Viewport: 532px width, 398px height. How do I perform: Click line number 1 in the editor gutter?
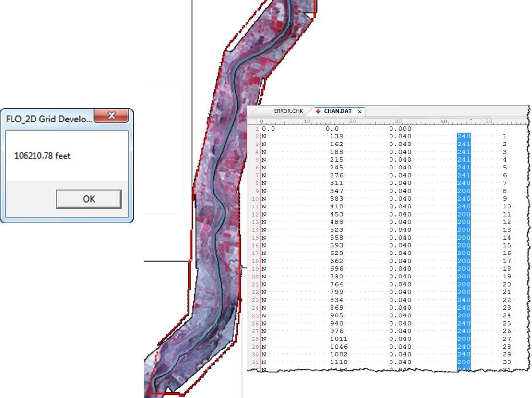click(257, 129)
